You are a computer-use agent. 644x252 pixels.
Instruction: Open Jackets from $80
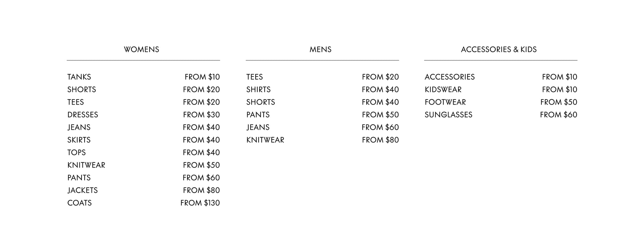(x=144, y=190)
